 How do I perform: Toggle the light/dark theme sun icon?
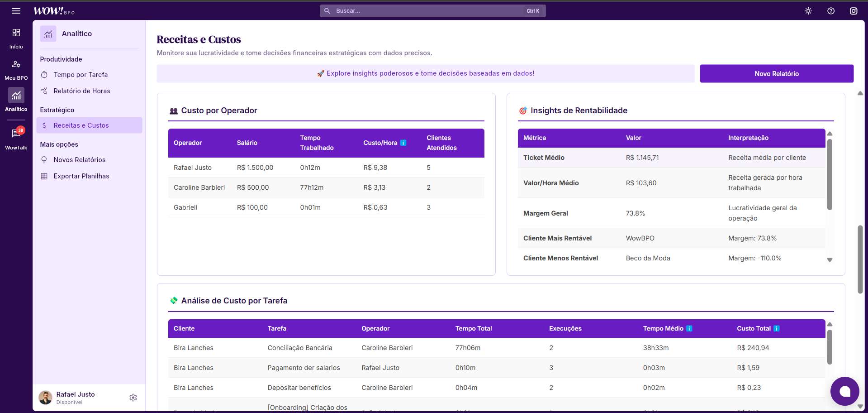pyautogui.click(x=808, y=11)
